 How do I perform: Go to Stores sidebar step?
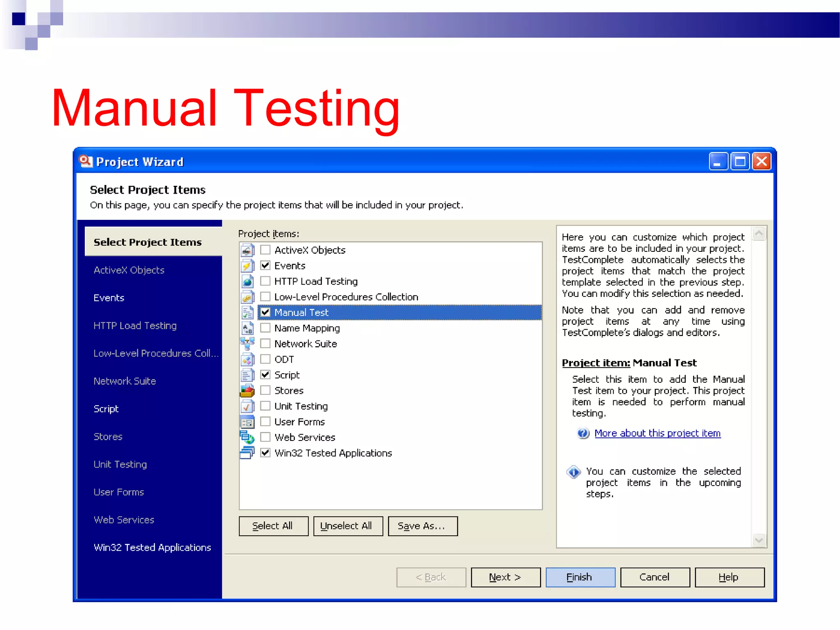tap(108, 436)
